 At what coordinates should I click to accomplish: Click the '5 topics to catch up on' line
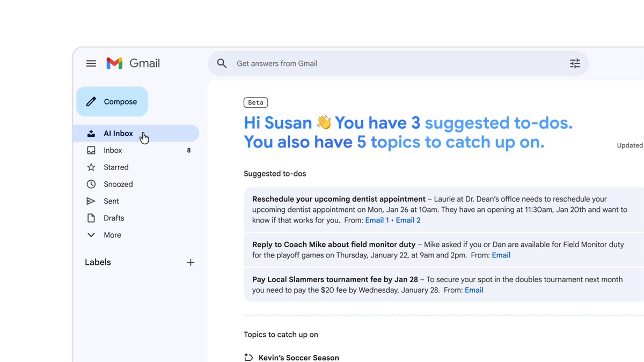(394, 142)
